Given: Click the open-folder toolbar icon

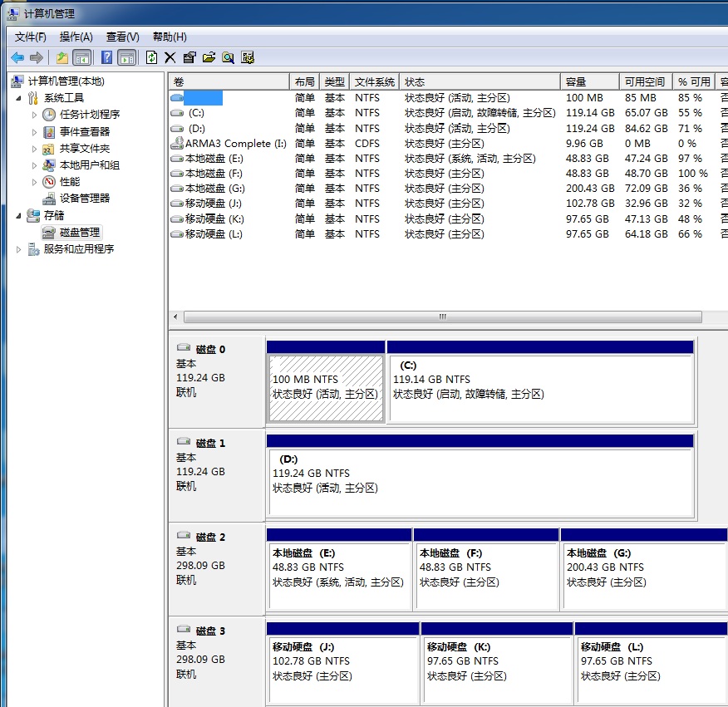Looking at the screenshot, I should 209,57.
